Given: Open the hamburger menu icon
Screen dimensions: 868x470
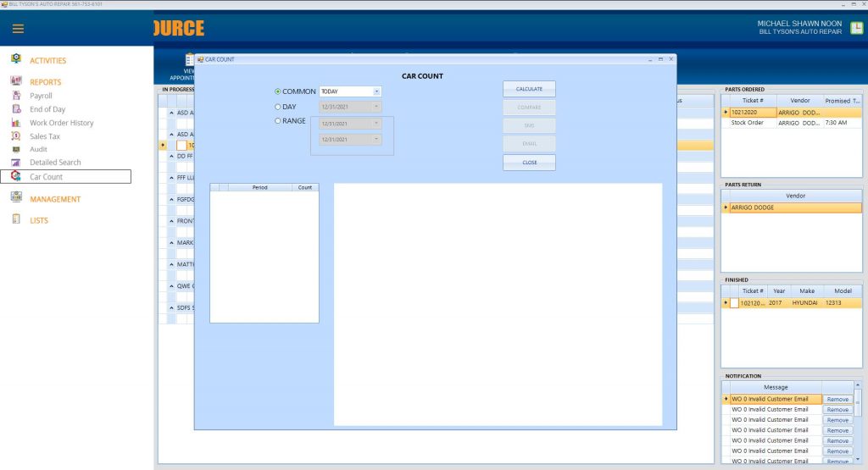Looking at the screenshot, I should pos(18,28).
